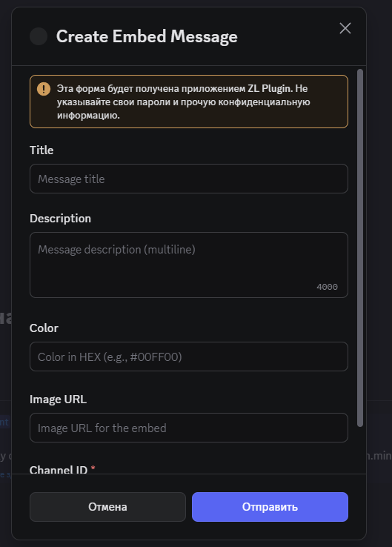Click the orange exclamation warning icon
Viewport: 392px width, 547px height.
(x=44, y=89)
